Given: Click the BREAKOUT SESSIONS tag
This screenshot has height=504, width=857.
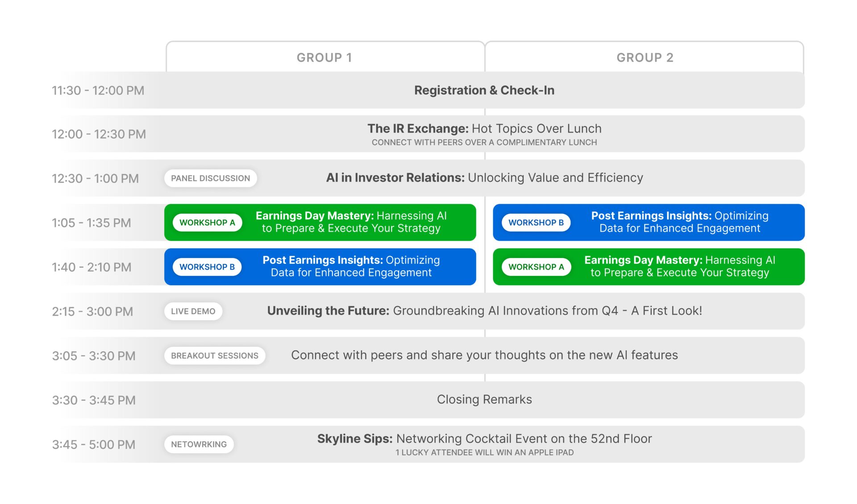Looking at the screenshot, I should 215,356.
